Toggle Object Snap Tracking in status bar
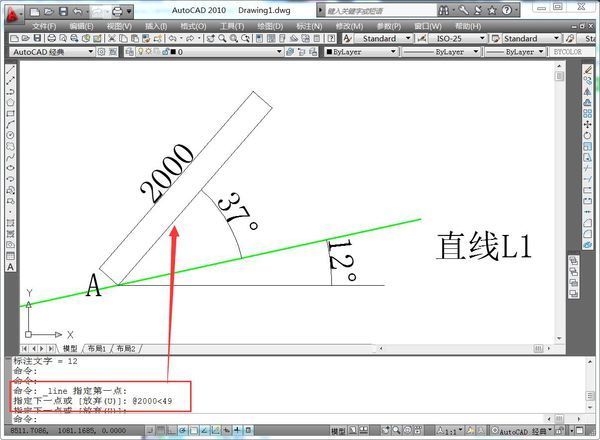This screenshot has height=440, width=600. (x=205, y=430)
